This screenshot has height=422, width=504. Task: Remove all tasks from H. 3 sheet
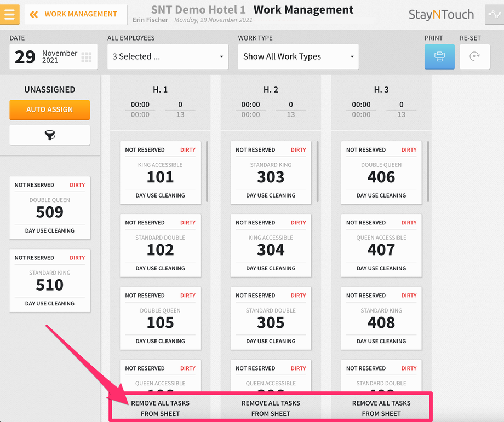click(x=381, y=408)
